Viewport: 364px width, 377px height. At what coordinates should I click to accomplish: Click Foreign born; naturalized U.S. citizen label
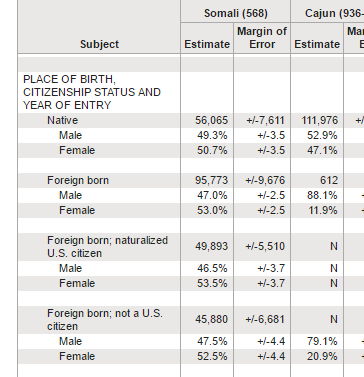pos(107,247)
